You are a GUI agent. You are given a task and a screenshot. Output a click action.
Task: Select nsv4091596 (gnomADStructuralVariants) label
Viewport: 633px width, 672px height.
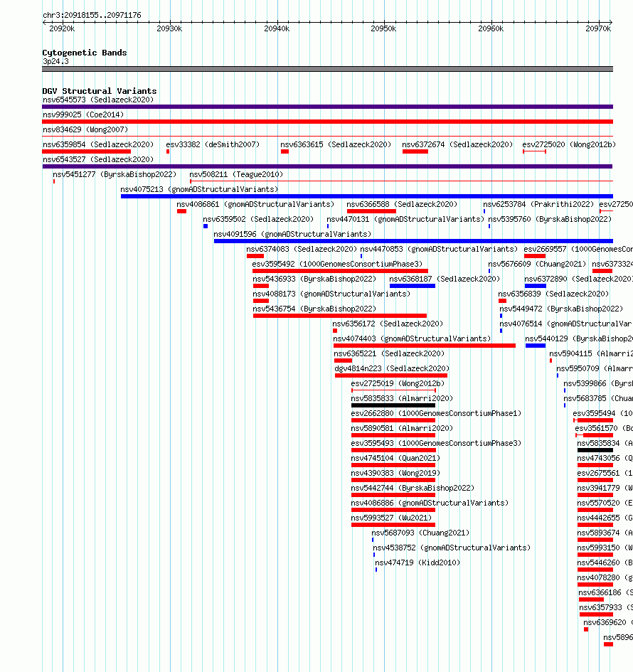click(x=293, y=235)
